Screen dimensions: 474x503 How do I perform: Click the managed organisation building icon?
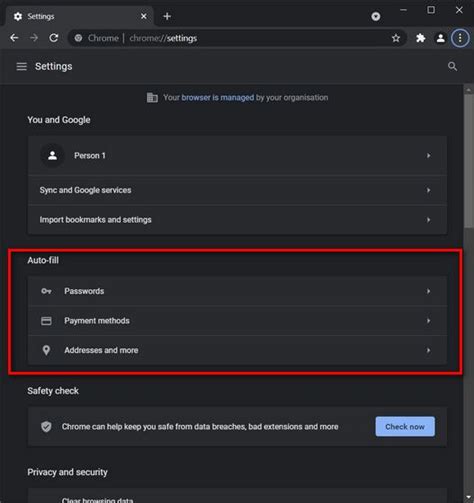[x=152, y=98]
